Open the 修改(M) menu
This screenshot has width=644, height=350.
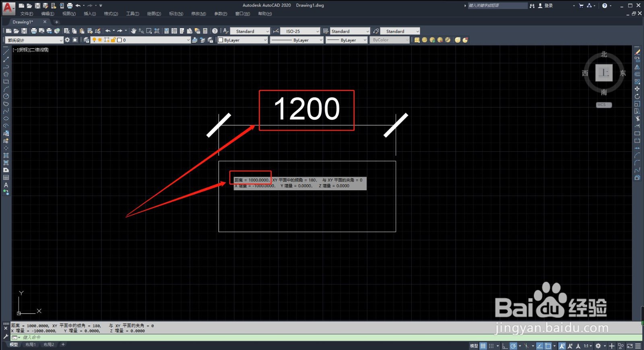click(198, 14)
